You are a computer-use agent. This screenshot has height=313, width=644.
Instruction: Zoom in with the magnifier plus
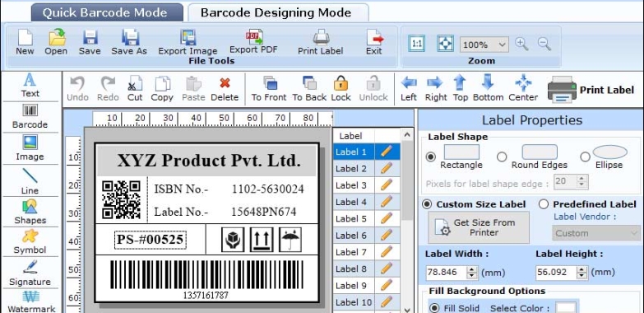(x=521, y=44)
